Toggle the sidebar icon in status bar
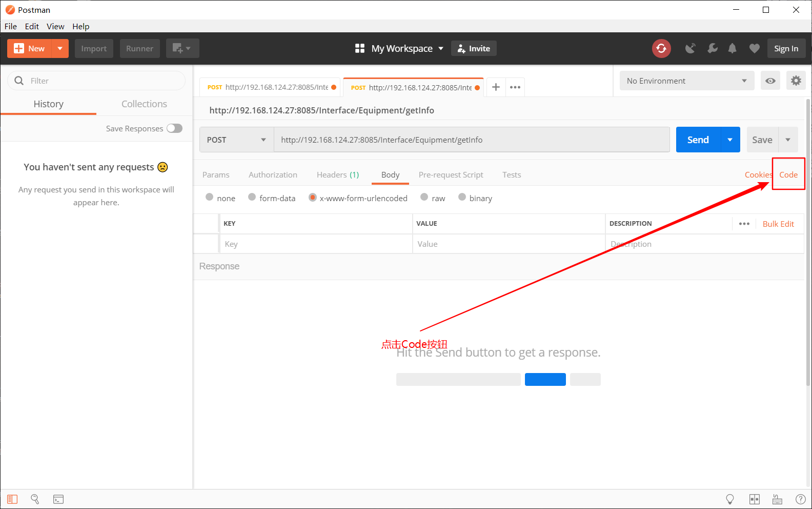The image size is (812, 509). pyautogui.click(x=12, y=499)
